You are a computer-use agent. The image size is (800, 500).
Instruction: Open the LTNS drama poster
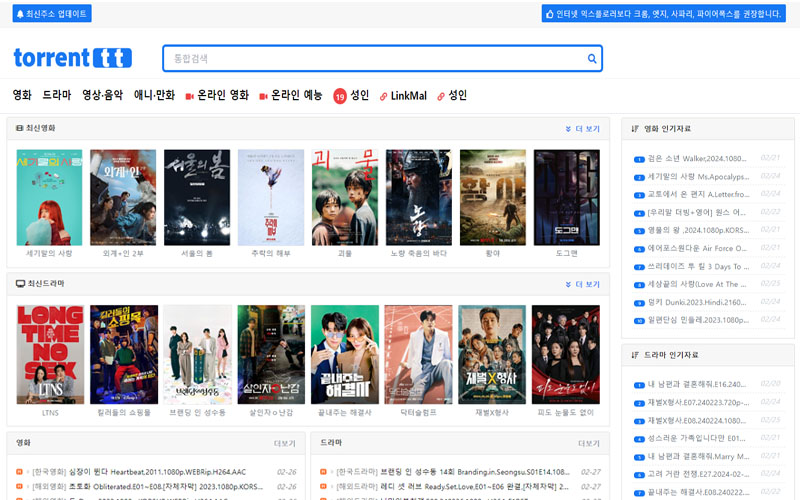point(50,355)
